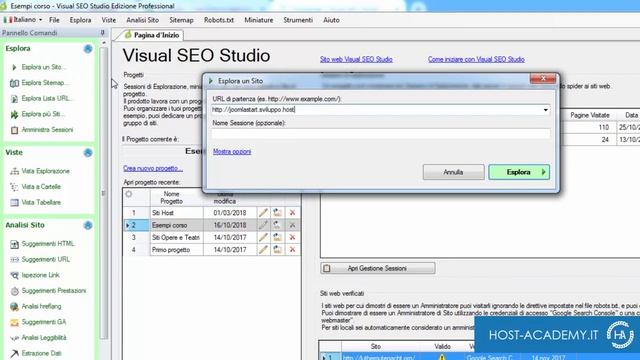This screenshot has width=640, height=360.
Task: Open Suggerimenti URL analysis
Action: point(45,259)
